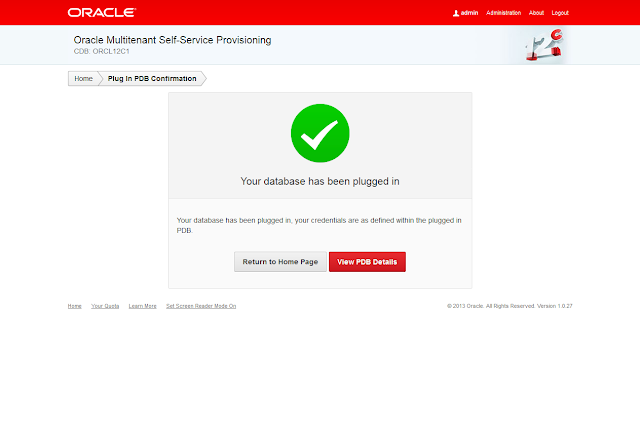Log out using the Logout link
The image size is (640, 437).
click(560, 13)
